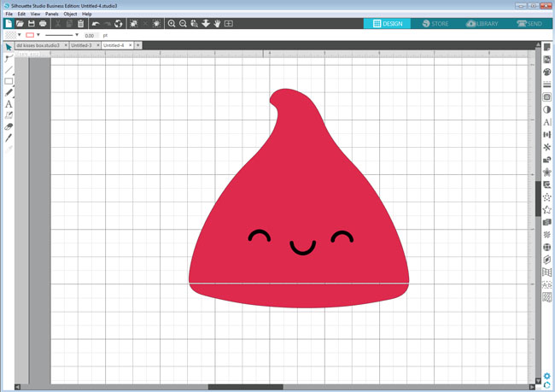The image size is (555, 392).
Task: Select the rectangle drawing tool
Action: click(9, 81)
